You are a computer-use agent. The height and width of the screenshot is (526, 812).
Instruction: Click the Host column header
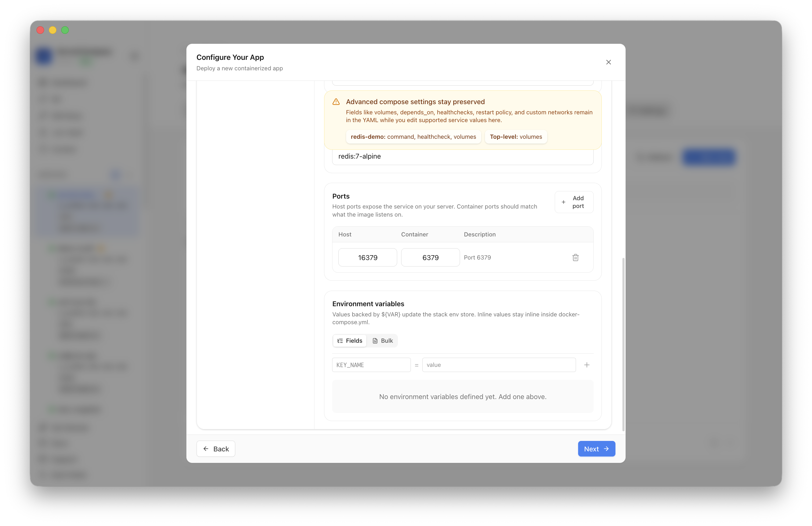click(345, 234)
